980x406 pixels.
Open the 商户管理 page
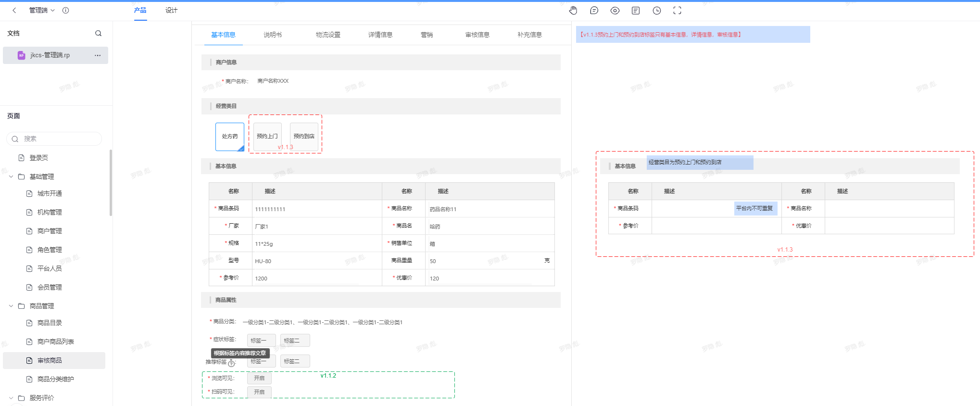tap(50, 231)
